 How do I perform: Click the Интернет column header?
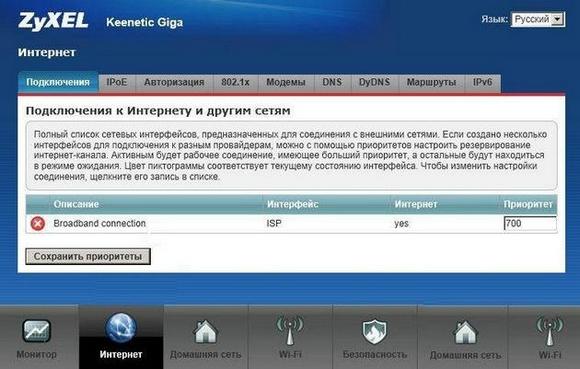coord(416,204)
